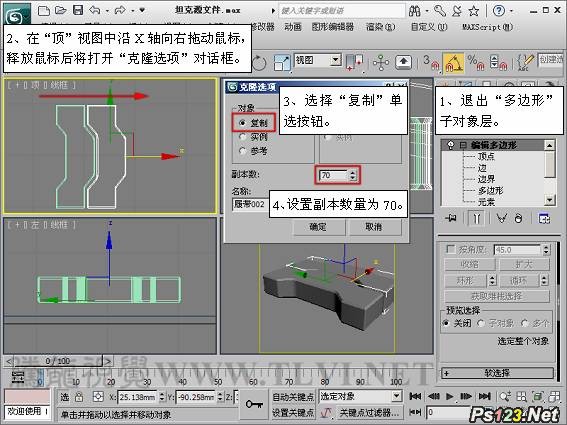Viewport: 567px width, 425px height.
Task: Click the selection lock padlock icon
Action: 79,397
